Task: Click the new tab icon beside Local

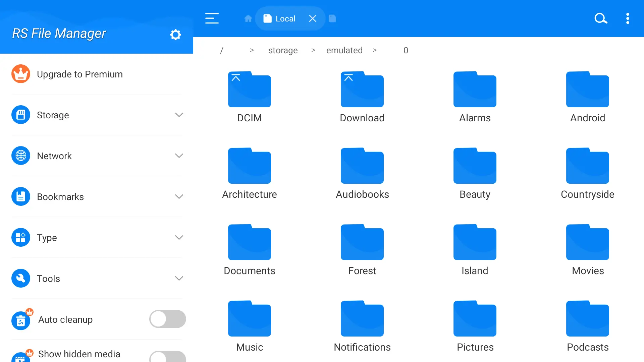Action: (x=332, y=18)
